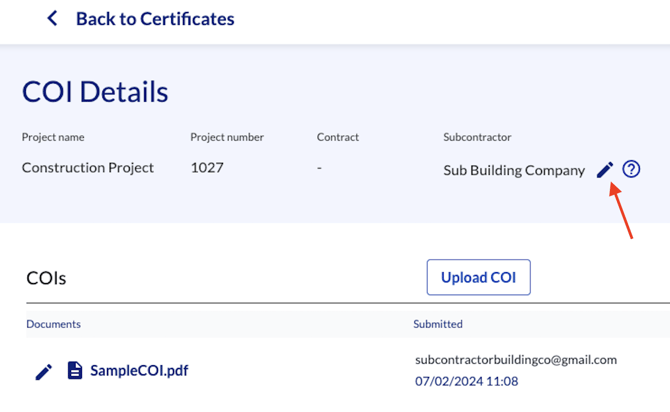Screen dimensions: 670x412
Task: Click the COI Details heading
Action: click(95, 92)
